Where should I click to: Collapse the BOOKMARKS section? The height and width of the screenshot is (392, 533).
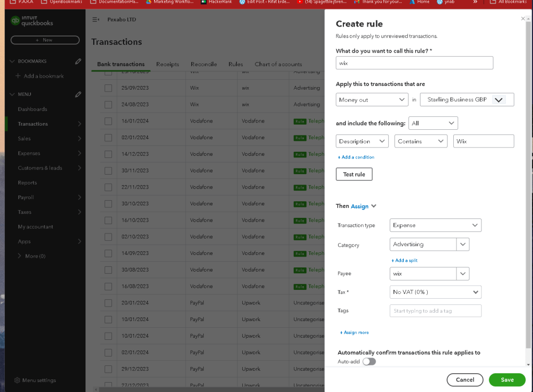click(x=12, y=61)
